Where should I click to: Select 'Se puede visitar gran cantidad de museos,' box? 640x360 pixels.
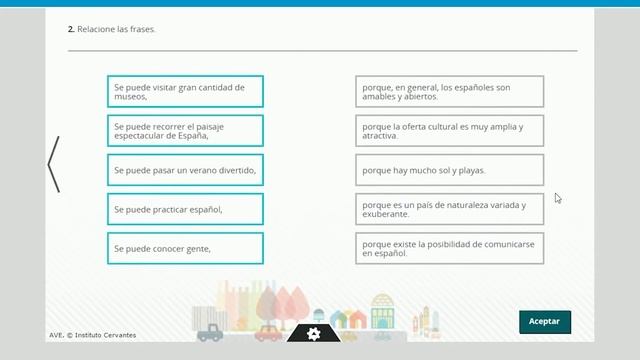(185, 91)
